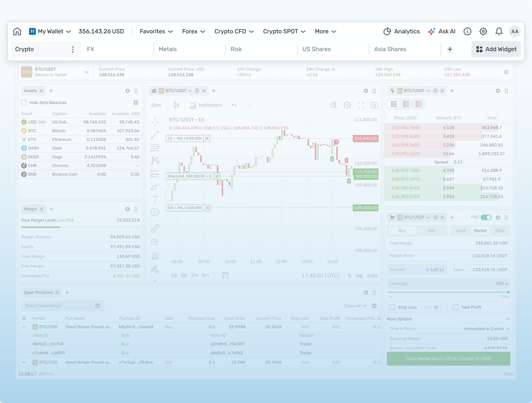Open the Crypto tab options menu (three dots)

point(73,49)
